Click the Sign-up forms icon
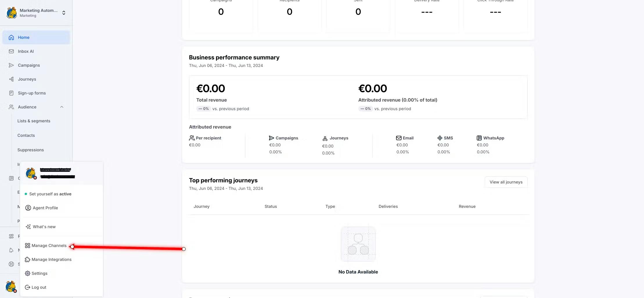Screen dimensions: 644x298 click(11, 93)
